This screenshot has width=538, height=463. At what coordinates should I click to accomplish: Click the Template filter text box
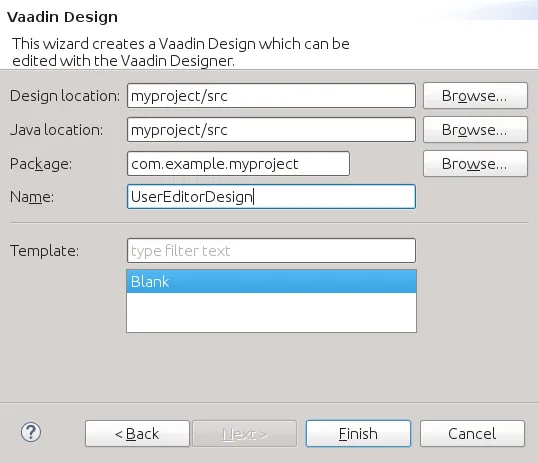(x=271, y=251)
